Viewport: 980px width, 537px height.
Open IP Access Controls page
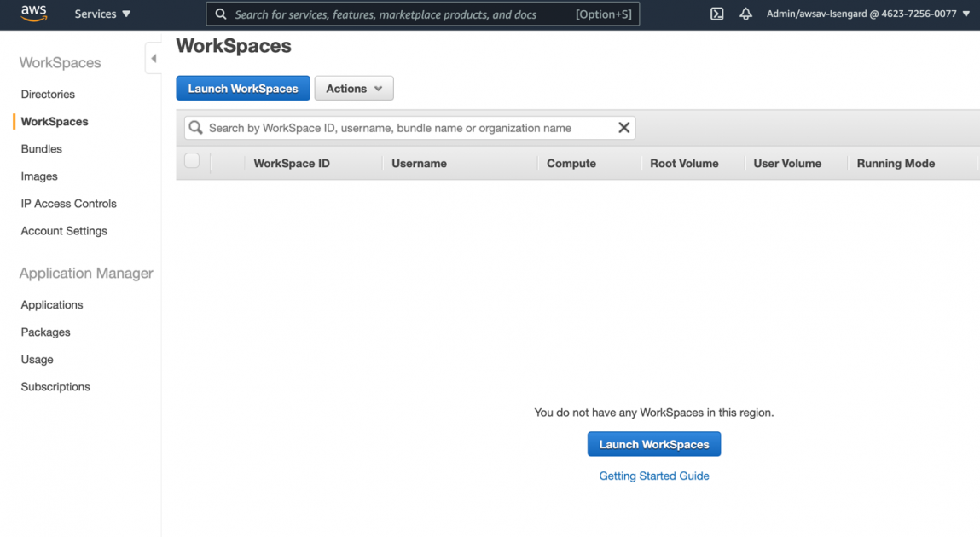69,204
